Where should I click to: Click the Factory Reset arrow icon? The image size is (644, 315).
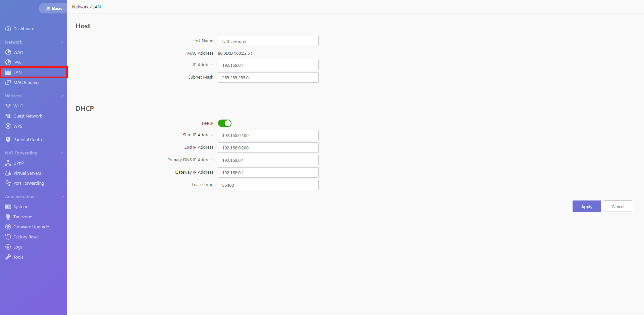tap(8, 237)
